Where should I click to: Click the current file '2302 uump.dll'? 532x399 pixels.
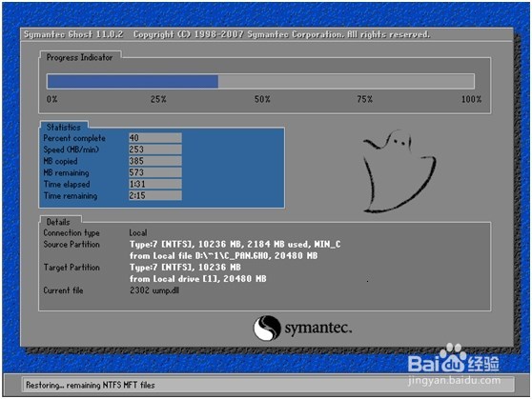(154, 290)
